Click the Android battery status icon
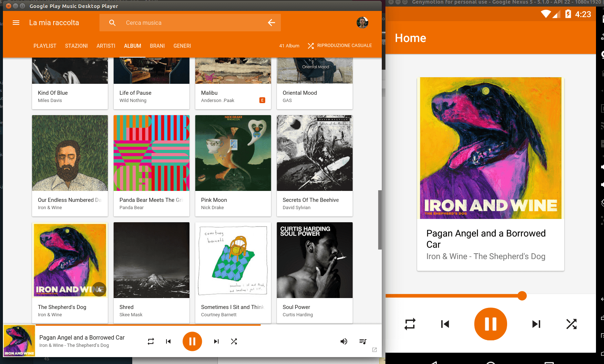 click(x=568, y=14)
